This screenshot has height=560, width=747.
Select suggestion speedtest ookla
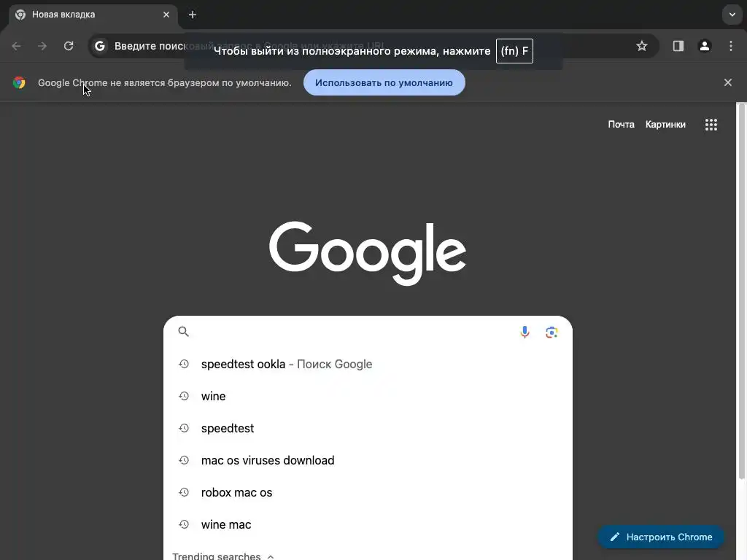(368, 365)
